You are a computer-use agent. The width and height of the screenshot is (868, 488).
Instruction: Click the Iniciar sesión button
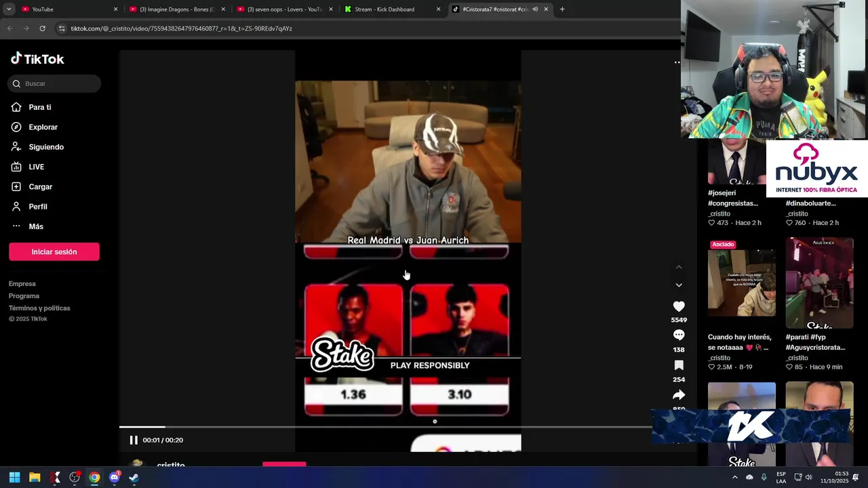pos(54,251)
